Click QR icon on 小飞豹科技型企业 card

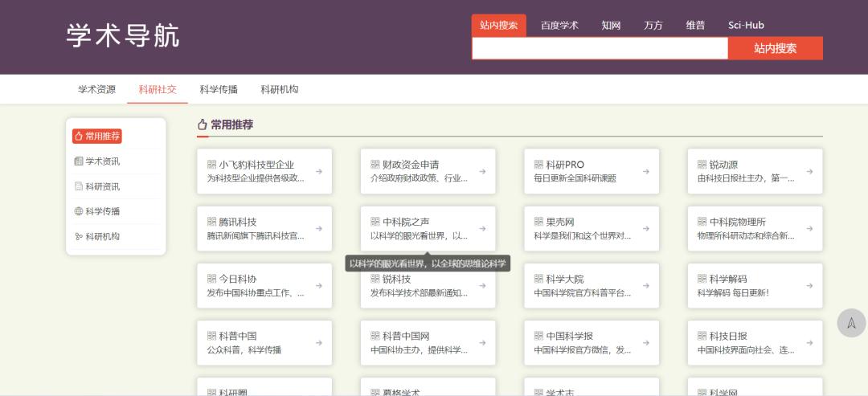pos(211,164)
